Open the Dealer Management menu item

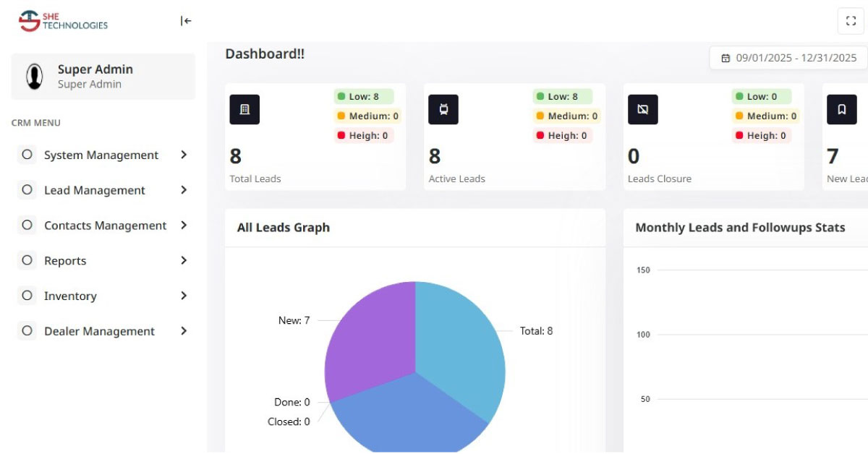[x=99, y=331]
